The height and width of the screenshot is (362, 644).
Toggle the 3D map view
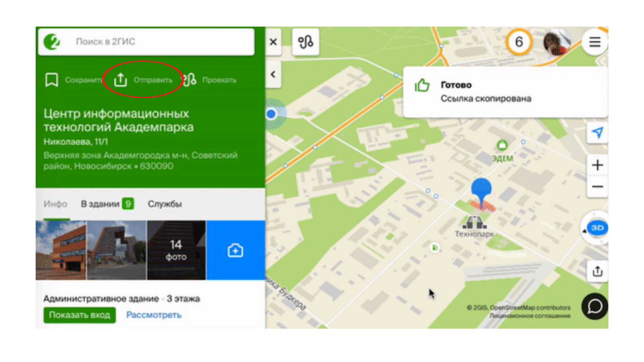[597, 228]
